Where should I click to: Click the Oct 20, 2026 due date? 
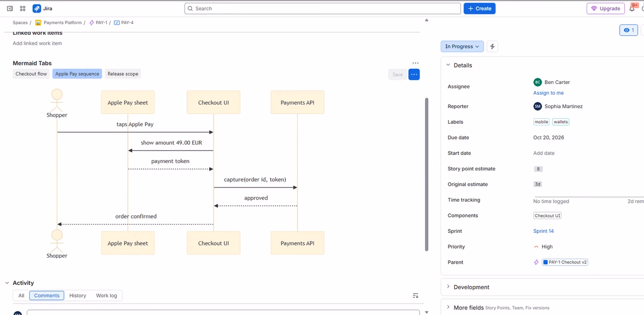point(548,137)
